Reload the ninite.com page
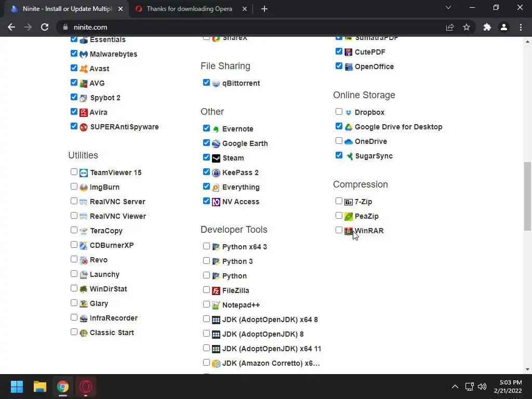This screenshot has height=399, width=532. 45,27
